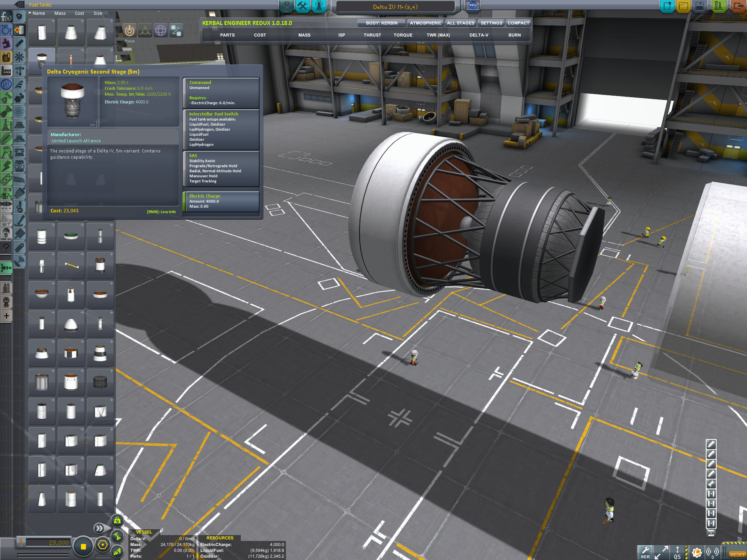
Task: Open SETTINGS in Kerbal Engineer
Action: (491, 23)
